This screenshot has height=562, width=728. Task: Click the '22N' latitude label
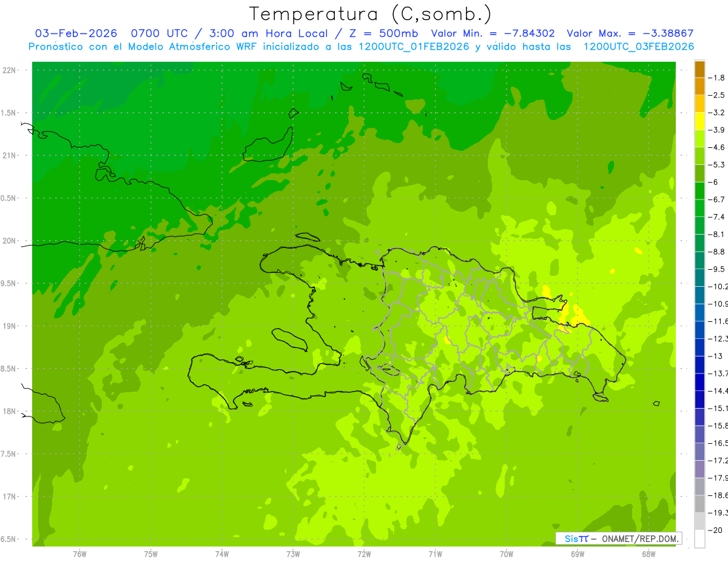(x=9, y=70)
